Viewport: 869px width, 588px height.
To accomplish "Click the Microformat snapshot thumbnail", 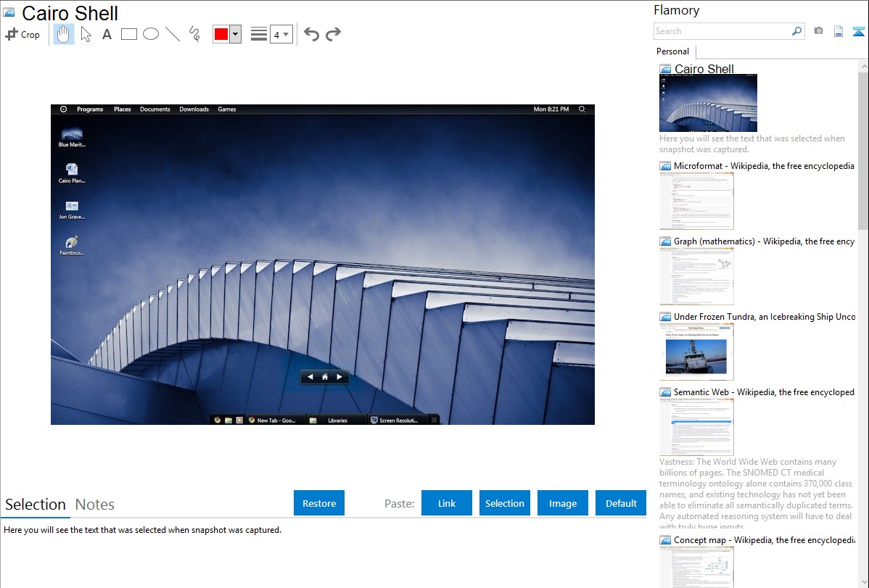I will pyautogui.click(x=696, y=201).
